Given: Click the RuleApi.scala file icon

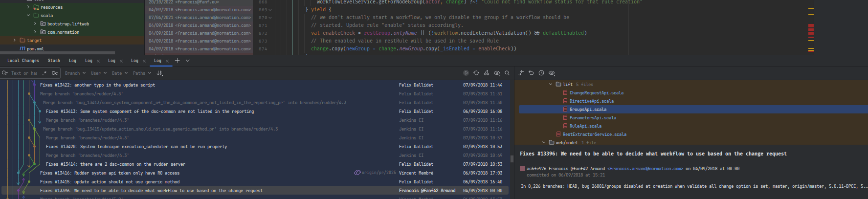Looking at the screenshot, I should coord(565,126).
